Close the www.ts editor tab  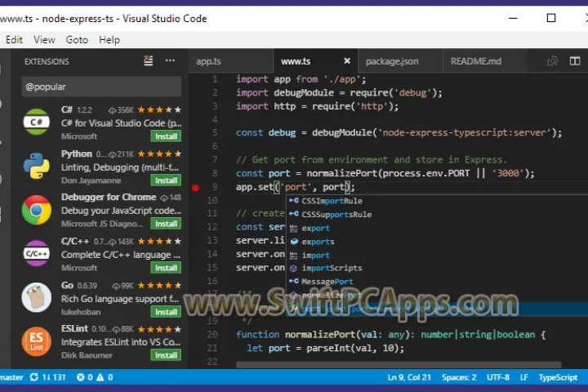point(347,60)
